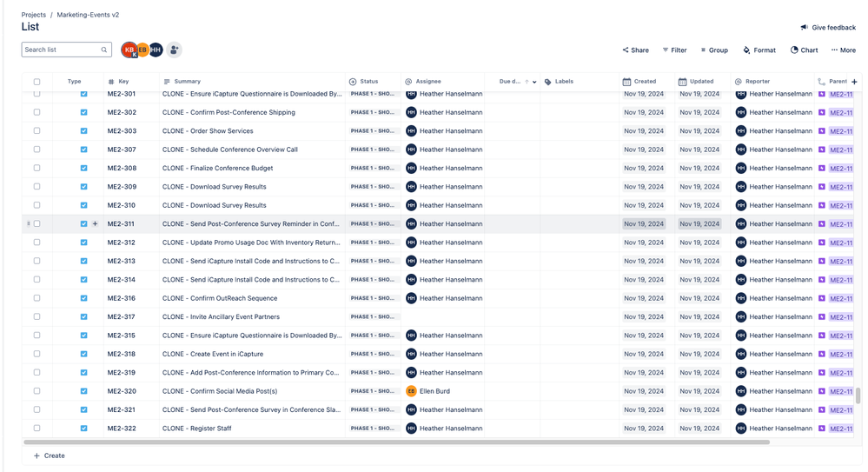
Task: Click the vertical scrollbar thumb
Action: (x=858, y=396)
